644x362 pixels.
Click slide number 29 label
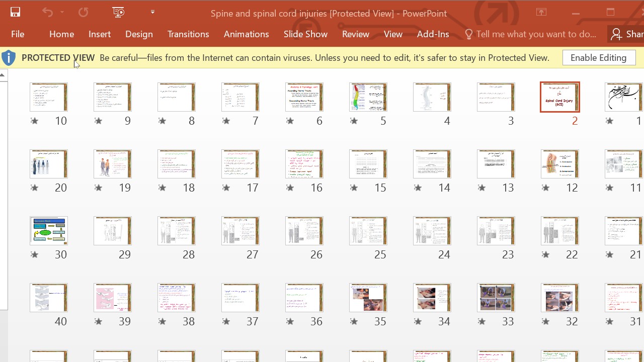pos(125,254)
